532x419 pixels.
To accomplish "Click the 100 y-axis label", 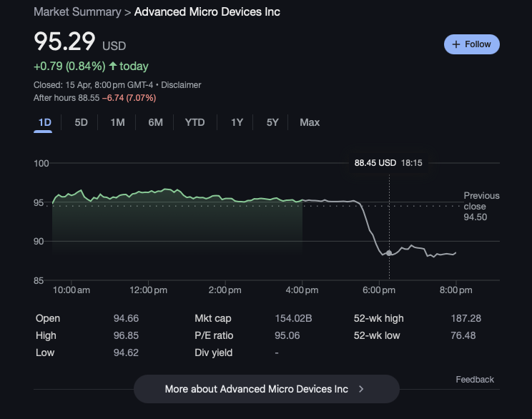I will [x=41, y=163].
